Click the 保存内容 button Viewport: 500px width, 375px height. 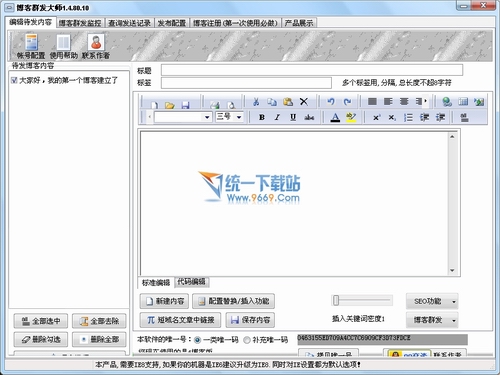[250, 320]
